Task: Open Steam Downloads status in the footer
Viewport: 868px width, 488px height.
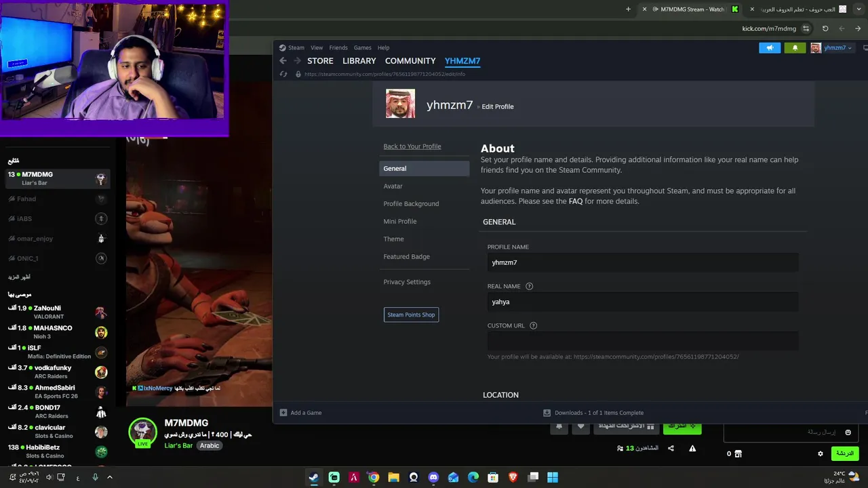Action: [593, 413]
